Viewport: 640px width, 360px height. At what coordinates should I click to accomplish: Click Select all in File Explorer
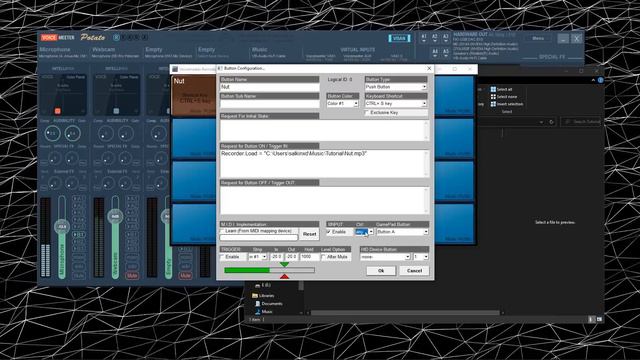(x=501, y=89)
